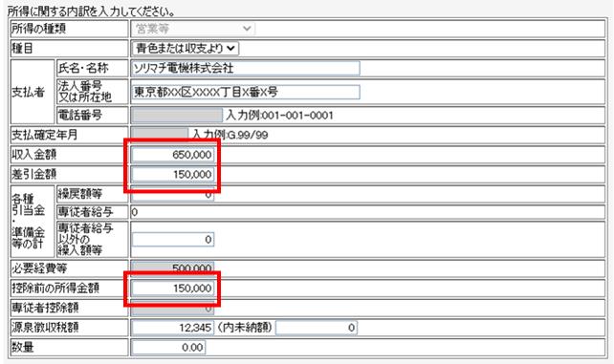Click the 専従者給与 value 0

click(134, 212)
